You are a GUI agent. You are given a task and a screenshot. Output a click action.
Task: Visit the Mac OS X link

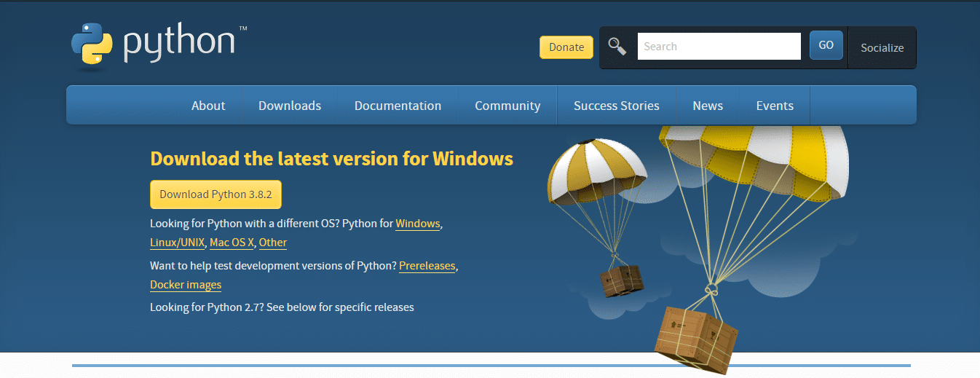coord(232,243)
